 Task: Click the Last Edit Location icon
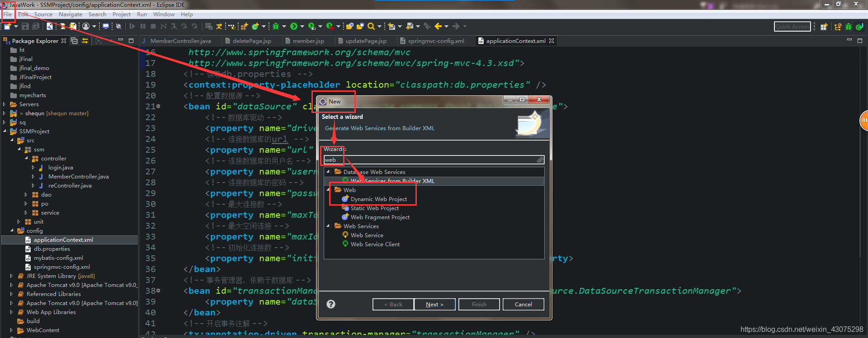pyautogui.click(x=427, y=26)
